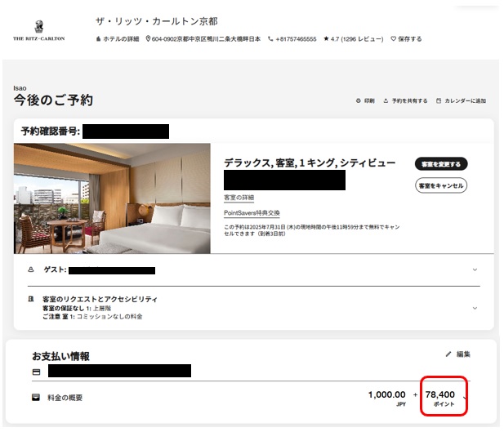Click the ザ・リッツ・カールトン京都 hotel name

click(157, 21)
